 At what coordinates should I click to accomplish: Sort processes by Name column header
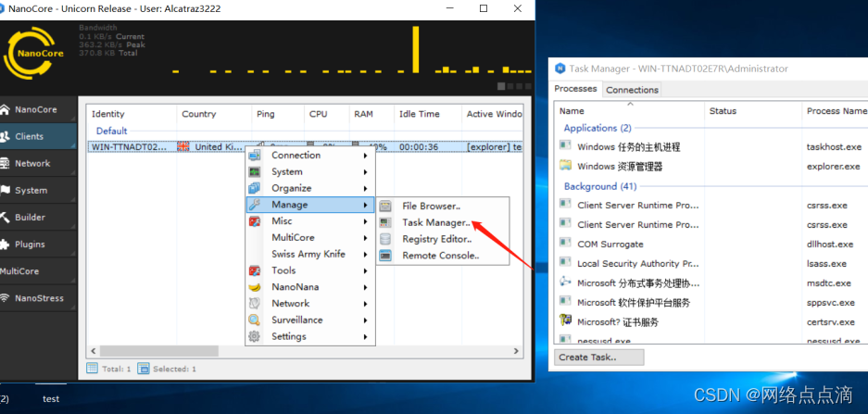[x=629, y=111]
